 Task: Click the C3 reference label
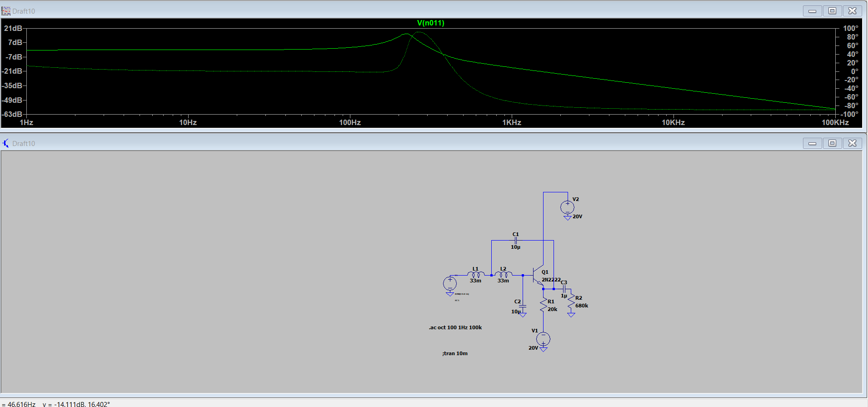coord(564,282)
